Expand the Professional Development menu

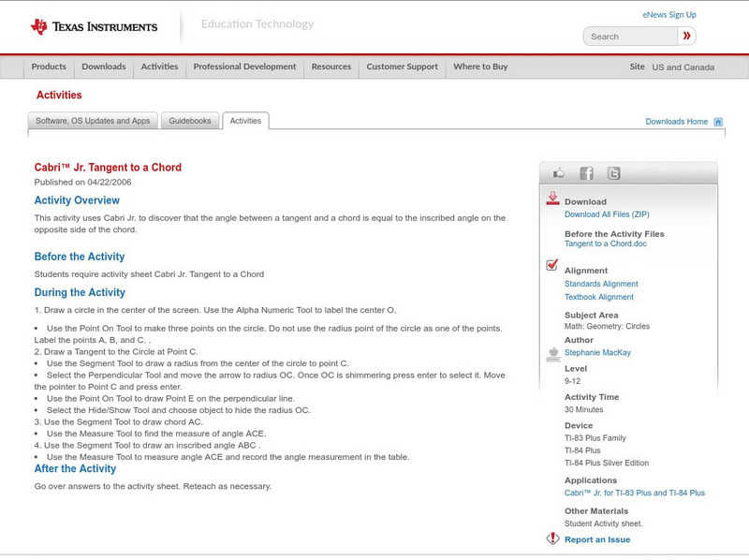point(244,67)
